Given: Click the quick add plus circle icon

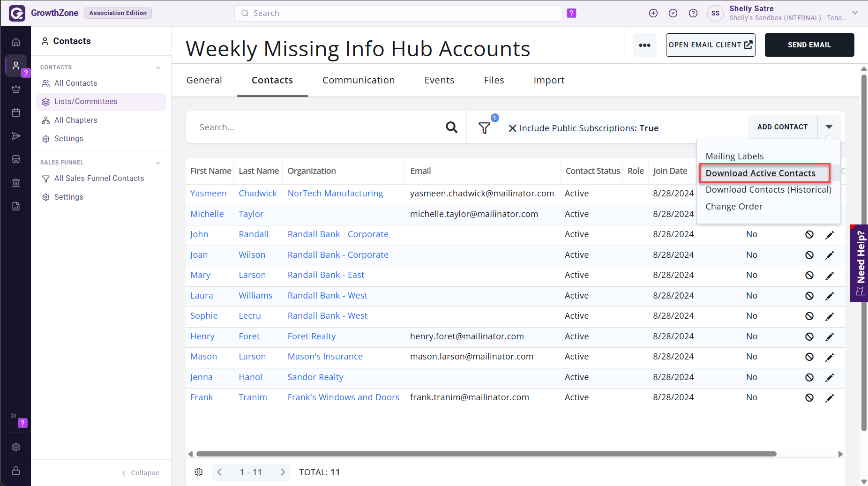Looking at the screenshot, I should click(x=653, y=13).
